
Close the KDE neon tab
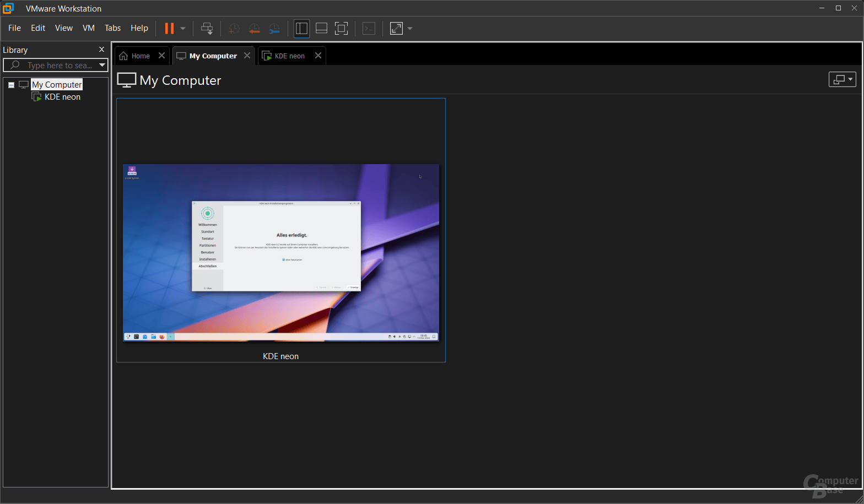click(318, 56)
